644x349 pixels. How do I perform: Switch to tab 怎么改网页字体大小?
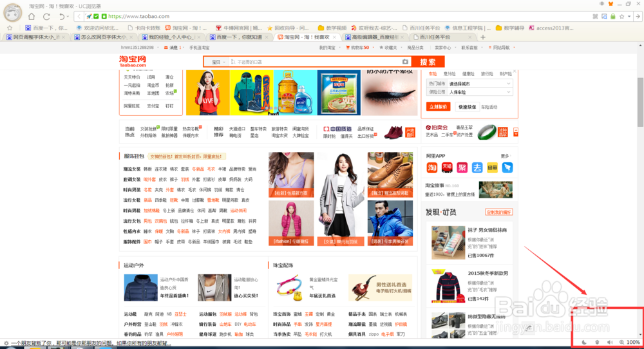point(104,37)
